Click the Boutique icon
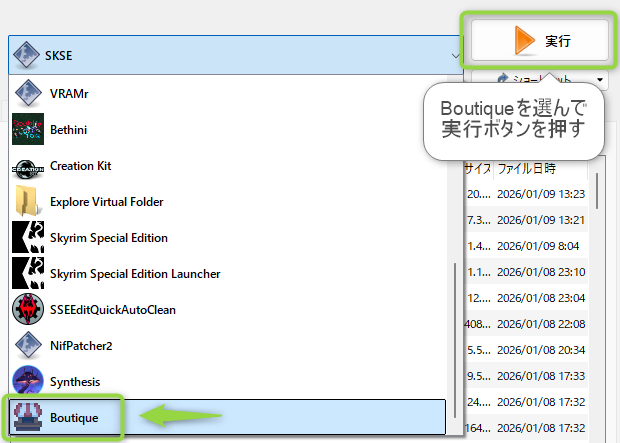The width and height of the screenshot is (620, 443). point(25,417)
